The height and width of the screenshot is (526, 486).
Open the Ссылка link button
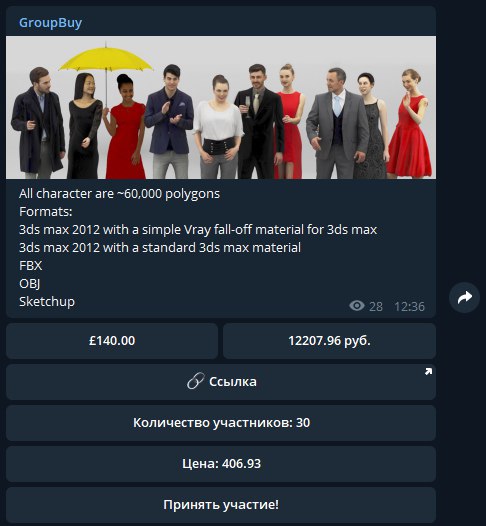click(221, 382)
